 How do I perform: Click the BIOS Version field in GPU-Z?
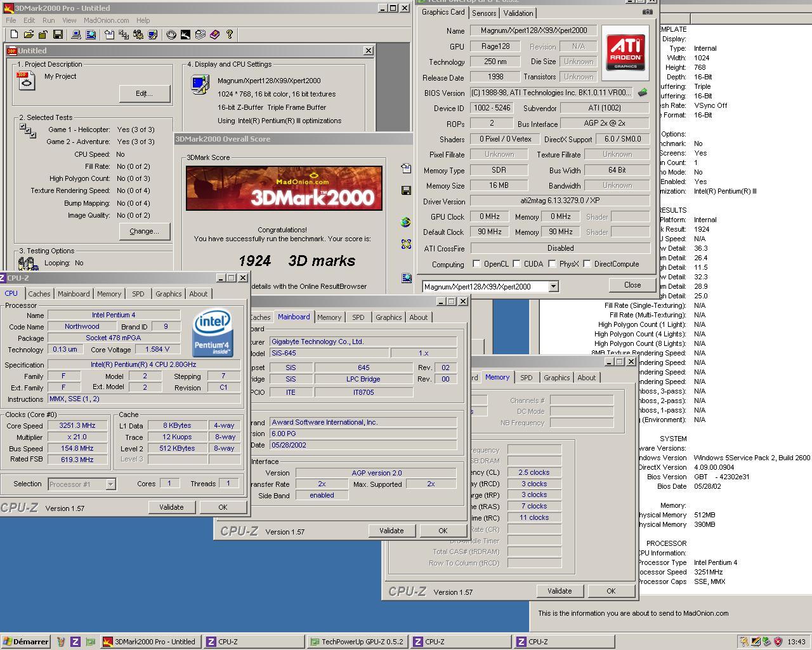[551, 93]
